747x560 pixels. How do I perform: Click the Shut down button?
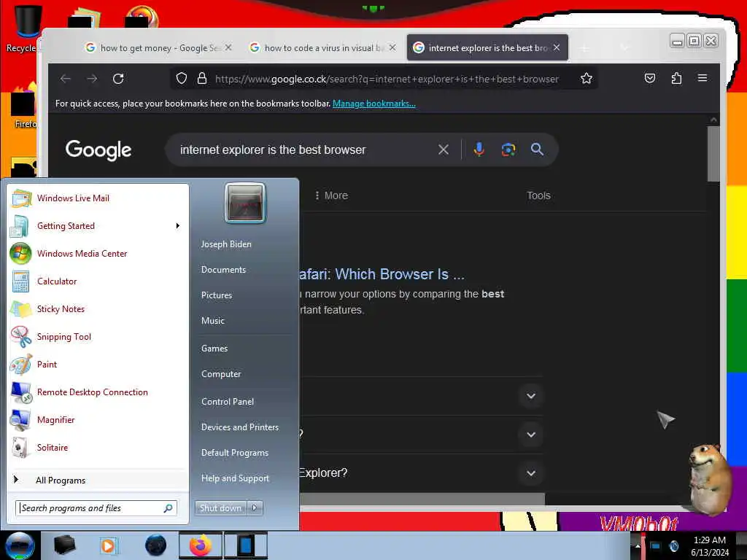point(220,508)
